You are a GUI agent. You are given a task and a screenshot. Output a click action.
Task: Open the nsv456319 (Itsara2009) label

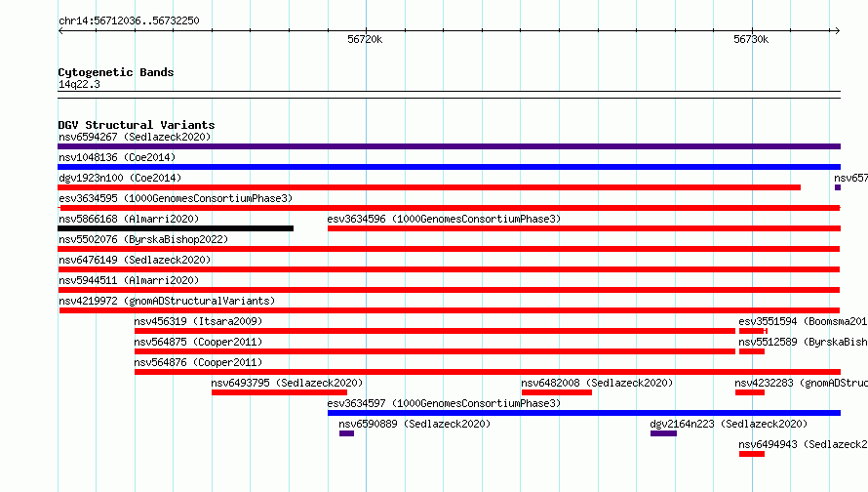point(198,321)
